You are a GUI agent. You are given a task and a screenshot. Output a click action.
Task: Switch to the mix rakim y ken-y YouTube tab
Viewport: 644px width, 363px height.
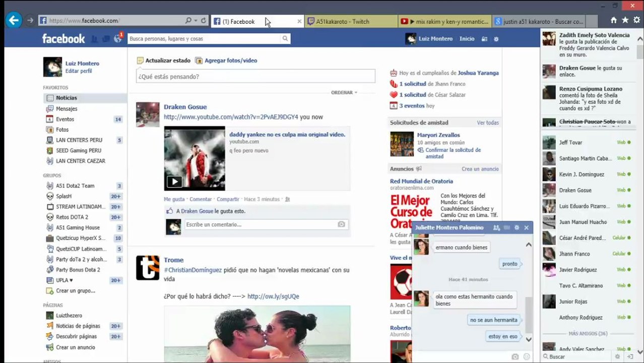click(444, 21)
